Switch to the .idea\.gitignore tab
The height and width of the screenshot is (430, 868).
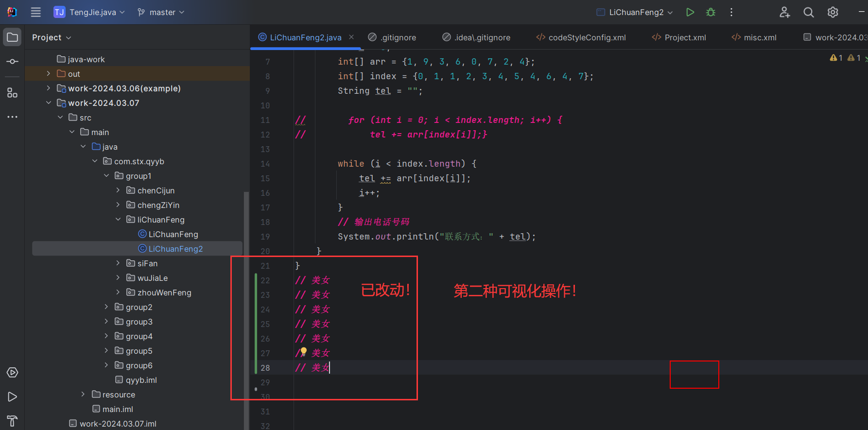pyautogui.click(x=476, y=37)
